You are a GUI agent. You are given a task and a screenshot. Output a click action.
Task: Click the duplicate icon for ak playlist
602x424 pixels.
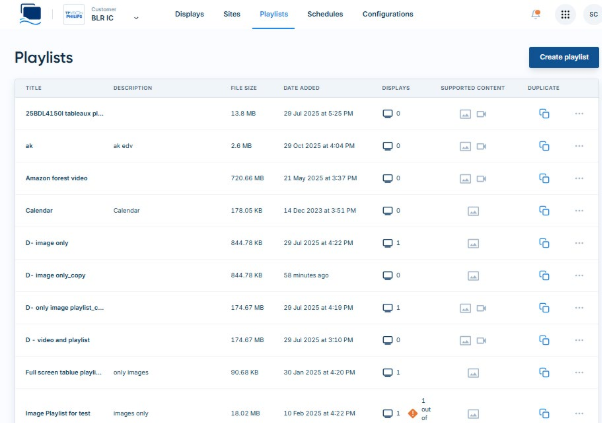(544, 146)
